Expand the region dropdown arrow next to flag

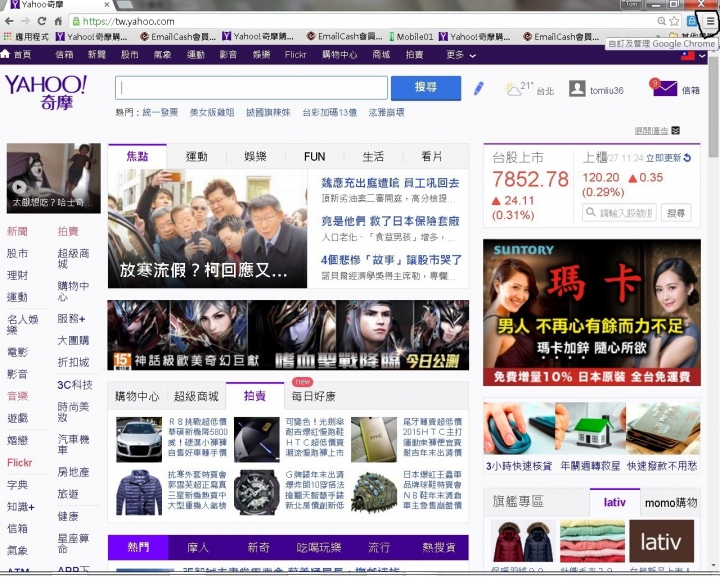coord(702,56)
